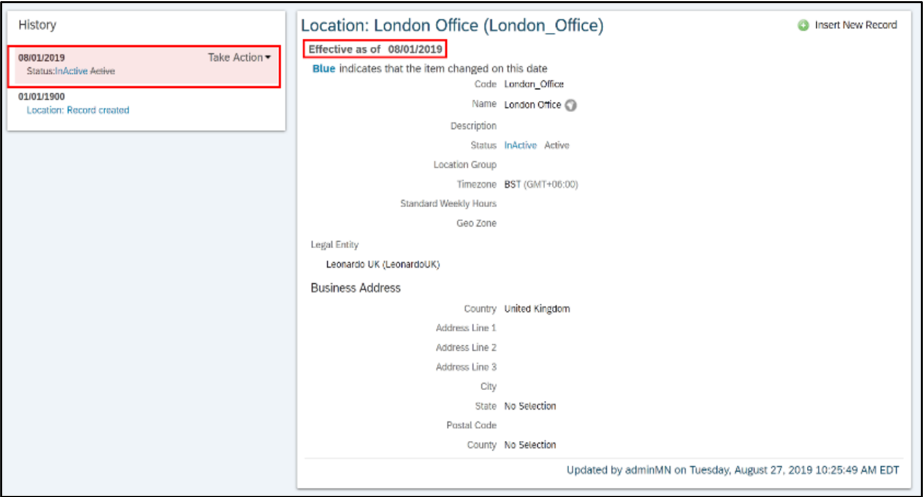Click the Leonardo UK (LeonardoUK) legal entity
Viewport: 924px width, 497px height.
tap(383, 264)
